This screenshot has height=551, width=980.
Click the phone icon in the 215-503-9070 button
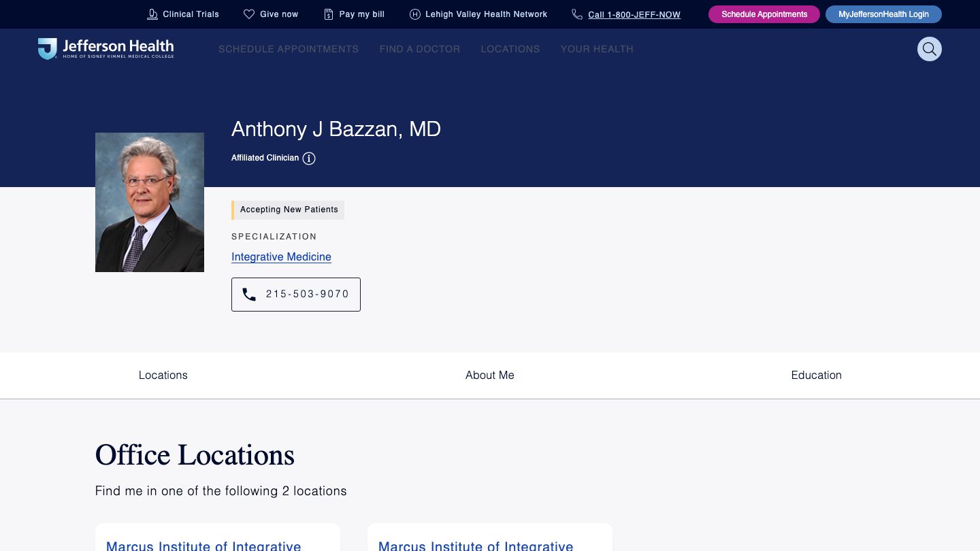tap(249, 294)
